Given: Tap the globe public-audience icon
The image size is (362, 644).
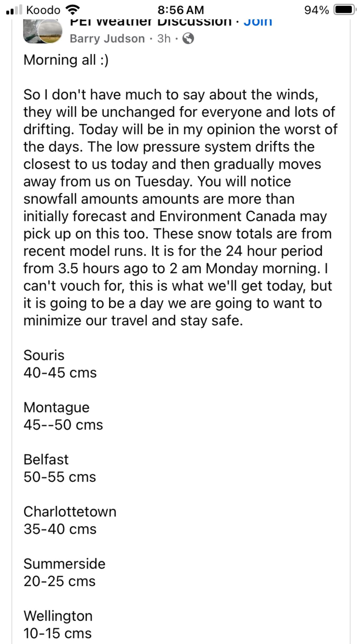Looking at the screenshot, I should coord(188,38).
